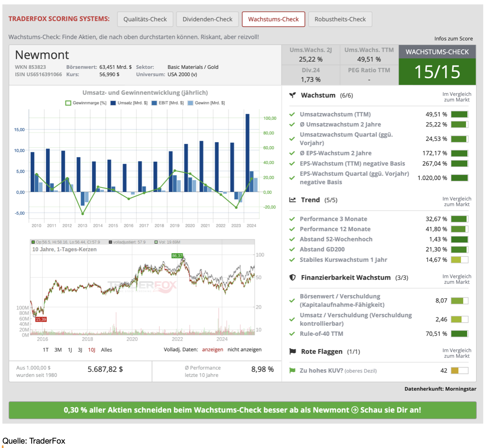
Task: Click checkmark beside Abstand 52-Wochenhoch
Action: click(x=292, y=239)
